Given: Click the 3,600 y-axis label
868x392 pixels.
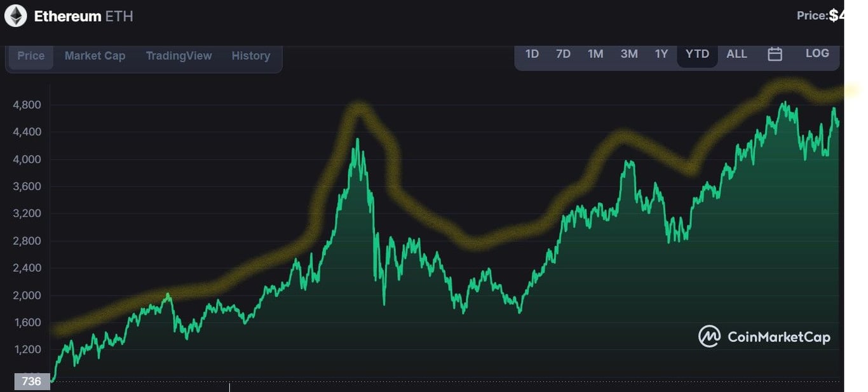Looking at the screenshot, I should pyautogui.click(x=27, y=187).
